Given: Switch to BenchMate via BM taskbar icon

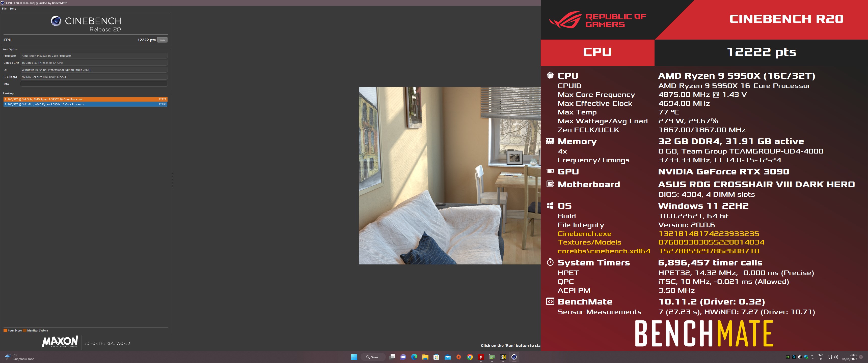Looking at the screenshot, I should [x=503, y=357].
